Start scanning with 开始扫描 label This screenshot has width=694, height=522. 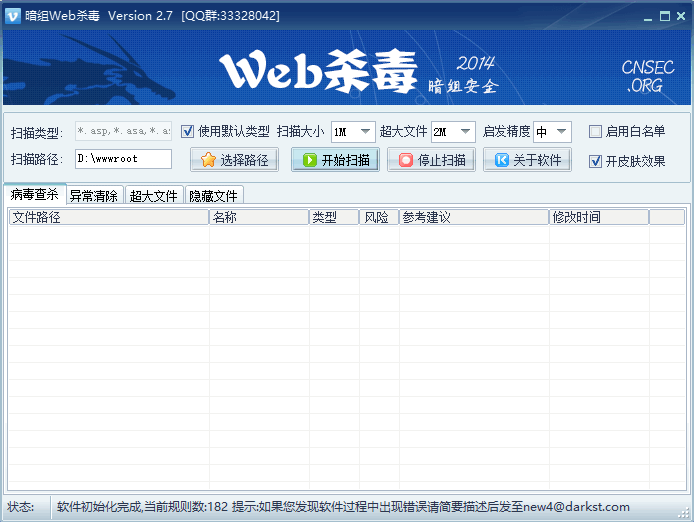pos(346,160)
